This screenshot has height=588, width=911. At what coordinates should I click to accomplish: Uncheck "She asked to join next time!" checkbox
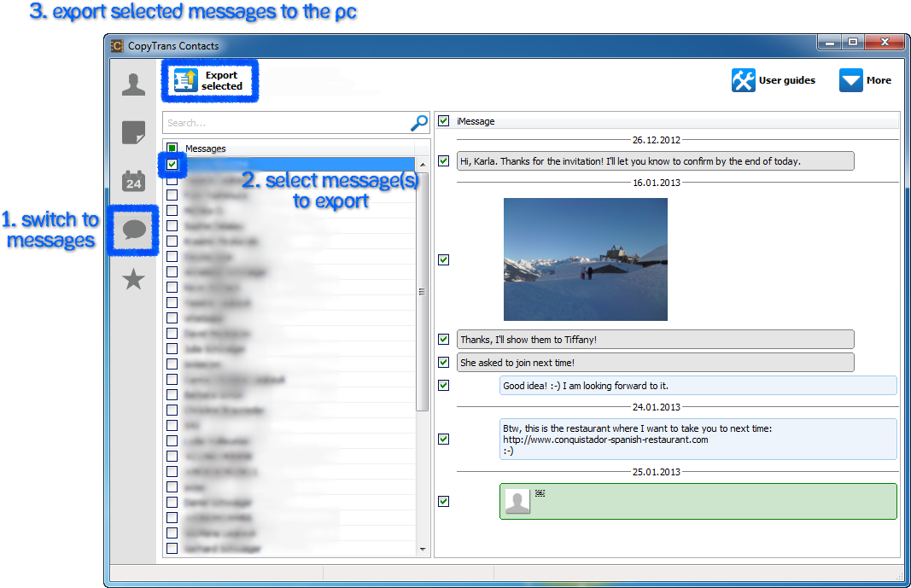tap(444, 362)
